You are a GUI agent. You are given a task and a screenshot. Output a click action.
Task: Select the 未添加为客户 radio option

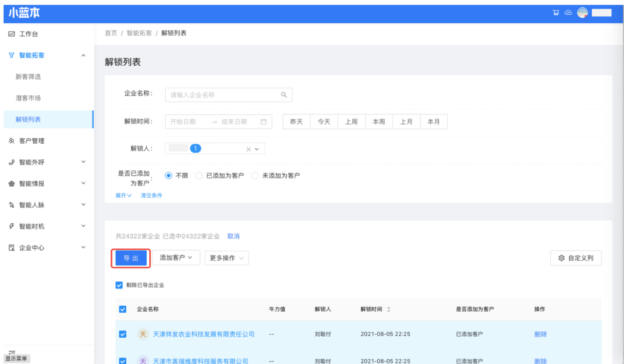(255, 176)
